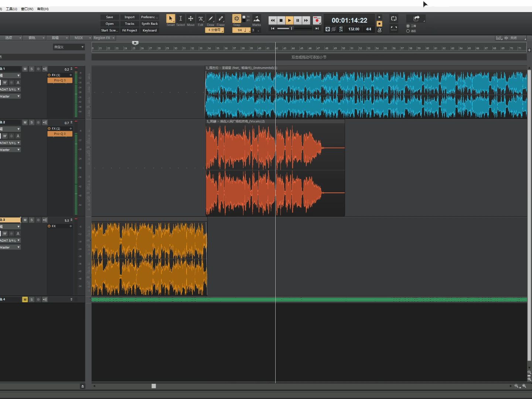Pick the Edit tool

click(201, 18)
